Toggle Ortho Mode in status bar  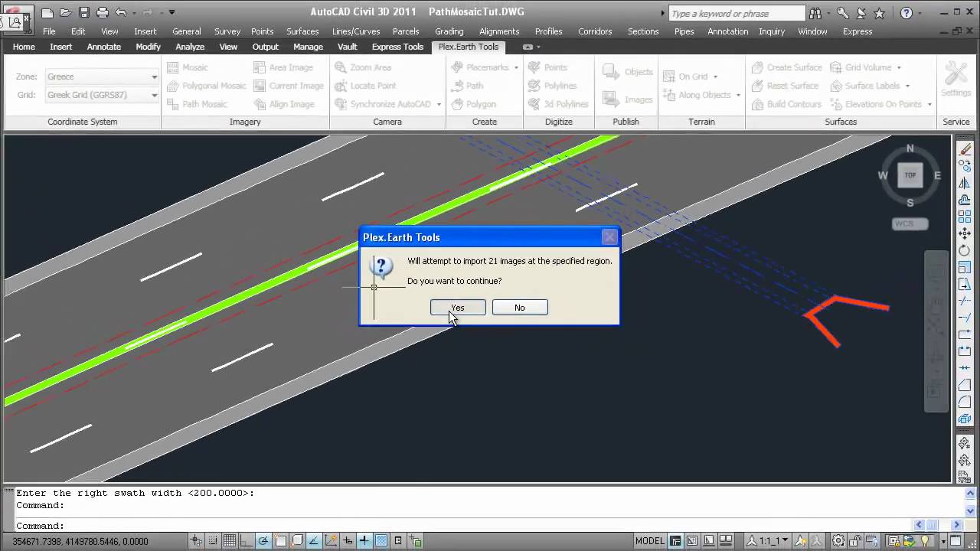pos(247,541)
